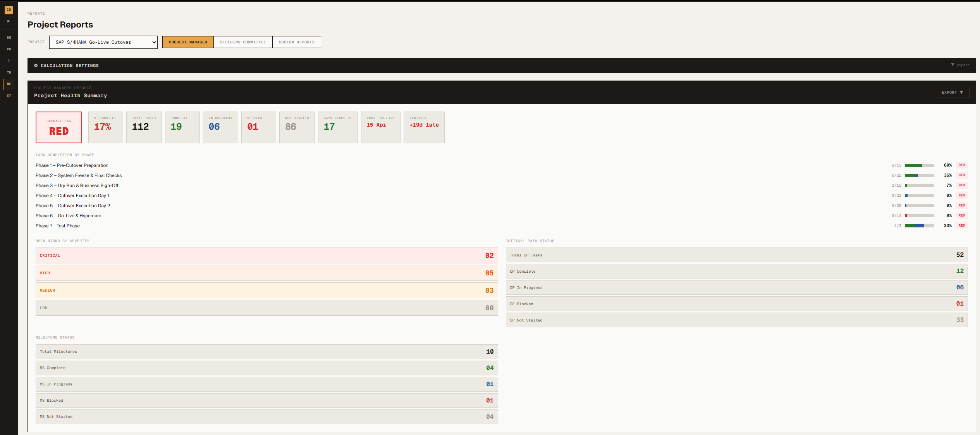Screen dimensions: 980x435
Task: Open the question mark sidebar item
Action: pos(9,61)
